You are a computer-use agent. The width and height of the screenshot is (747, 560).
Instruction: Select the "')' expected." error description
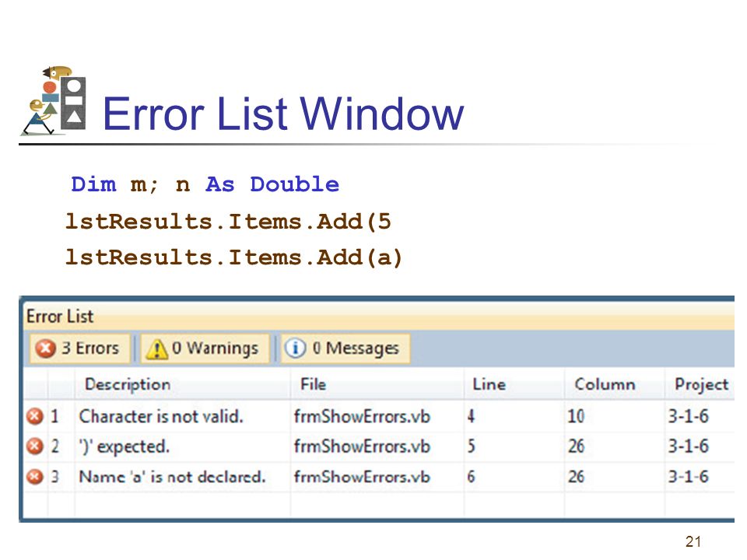(124, 446)
